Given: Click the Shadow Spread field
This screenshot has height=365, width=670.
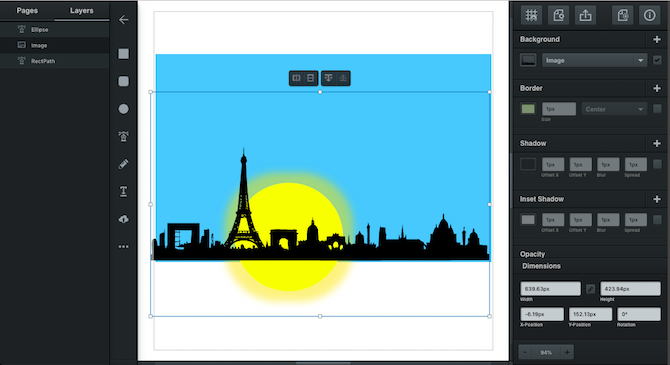Looking at the screenshot, I should [x=635, y=164].
